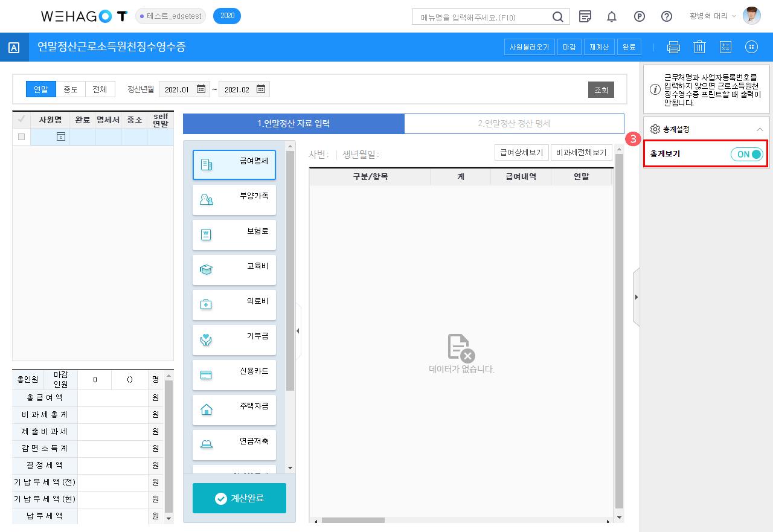The image size is (773, 532).
Task: Click the 조회 search button
Action: (601, 89)
